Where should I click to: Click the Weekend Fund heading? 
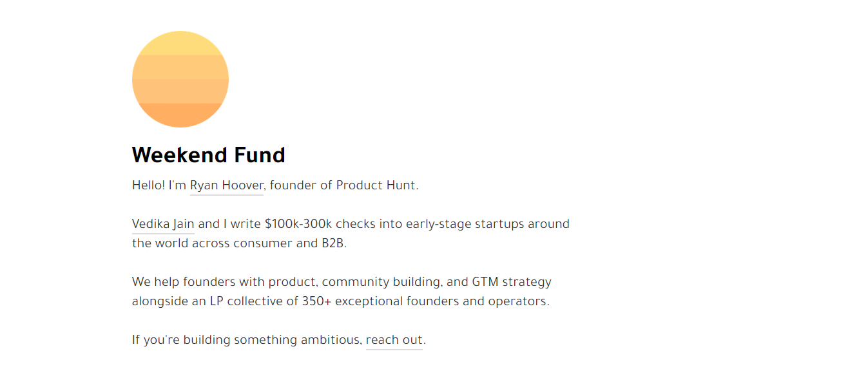pos(209,155)
